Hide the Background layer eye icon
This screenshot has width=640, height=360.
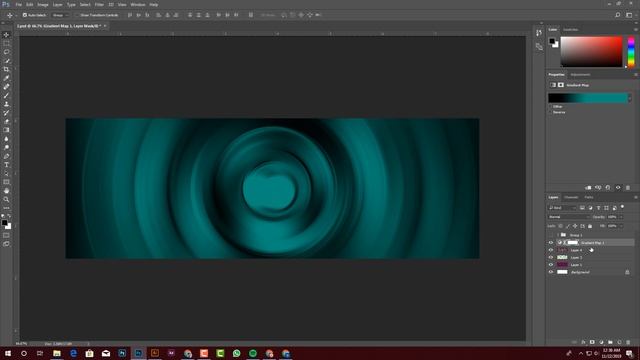coord(551,272)
